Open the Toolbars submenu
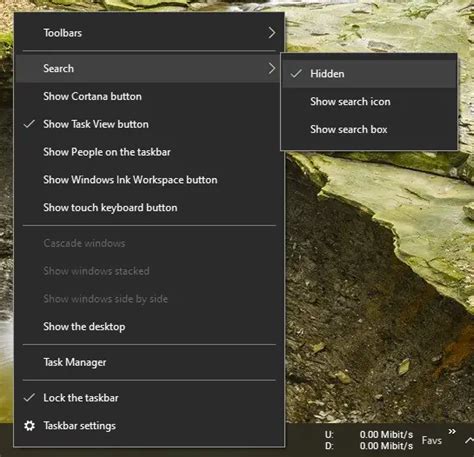Viewport: 474px width, 457px height. pyautogui.click(x=149, y=33)
